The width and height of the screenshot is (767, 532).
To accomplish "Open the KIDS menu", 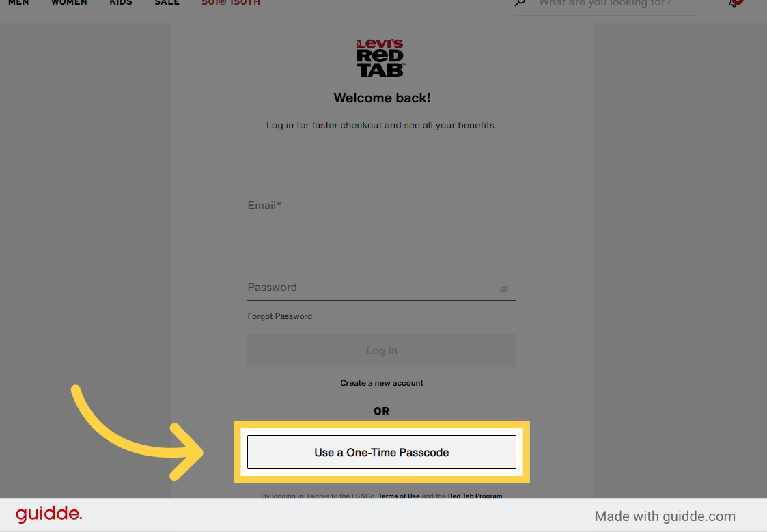I will click(121, 3).
